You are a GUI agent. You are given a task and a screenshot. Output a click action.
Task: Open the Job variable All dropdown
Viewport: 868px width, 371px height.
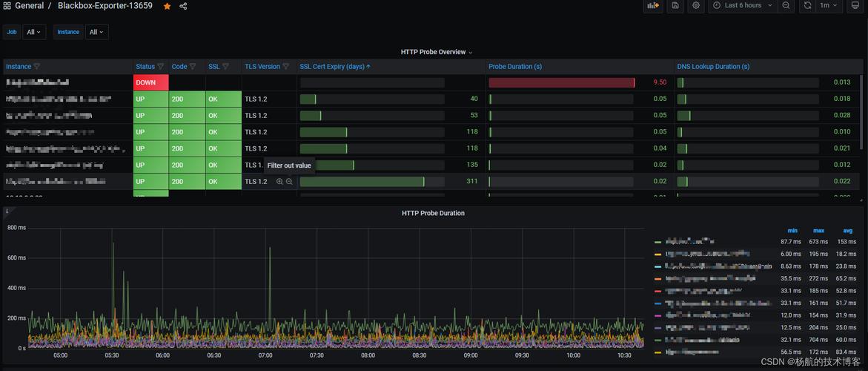(34, 32)
